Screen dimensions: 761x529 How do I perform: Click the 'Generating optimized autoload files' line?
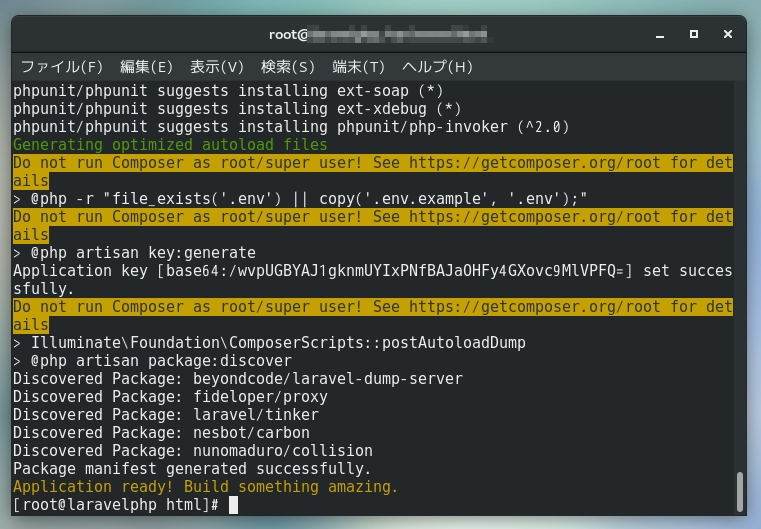pyautogui.click(x=170, y=145)
